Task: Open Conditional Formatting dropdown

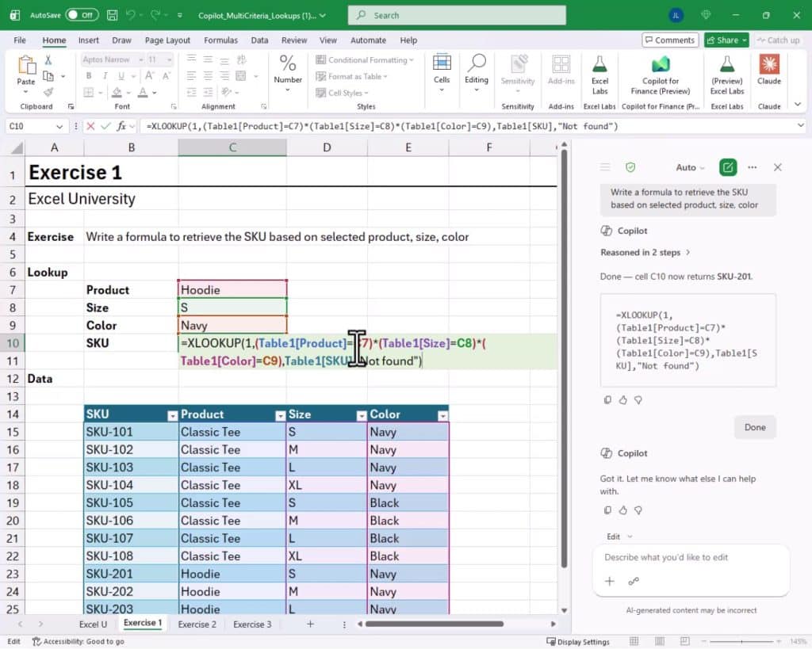Action: (365, 60)
